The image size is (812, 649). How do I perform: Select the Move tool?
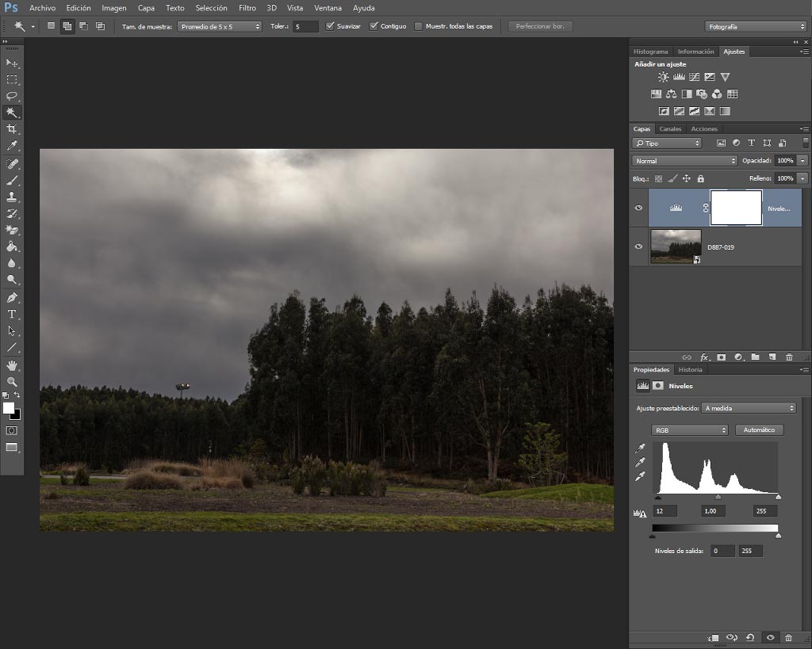click(12, 63)
